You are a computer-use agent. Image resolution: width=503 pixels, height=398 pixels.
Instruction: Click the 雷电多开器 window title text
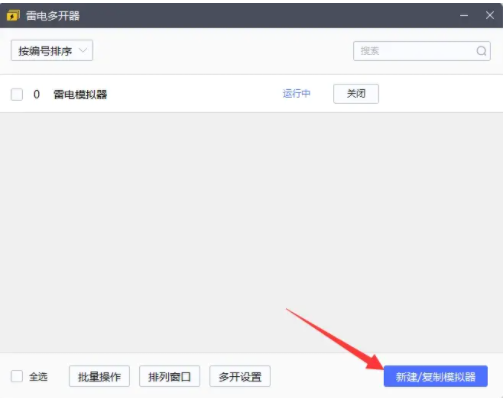point(53,16)
